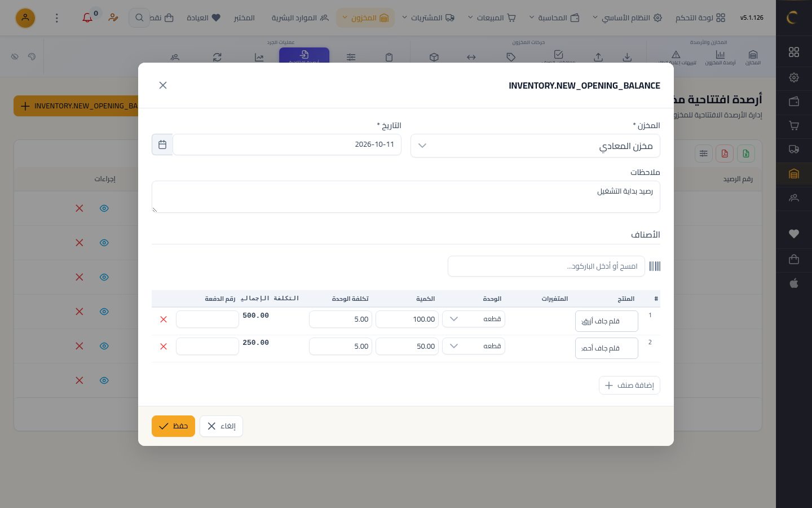Expand the المخزون menu
The image size is (812, 508).
click(365, 18)
